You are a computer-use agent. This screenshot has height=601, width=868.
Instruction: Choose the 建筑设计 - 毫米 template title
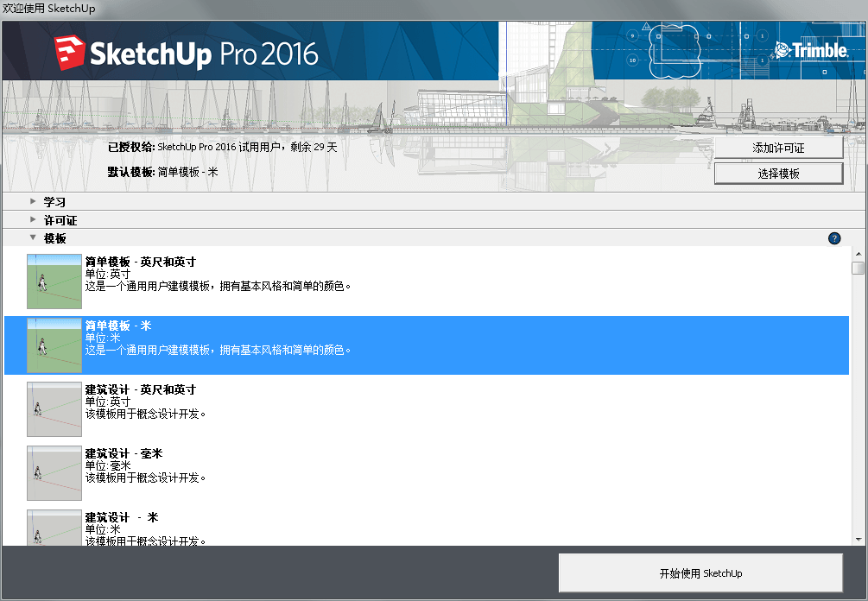pos(124,453)
